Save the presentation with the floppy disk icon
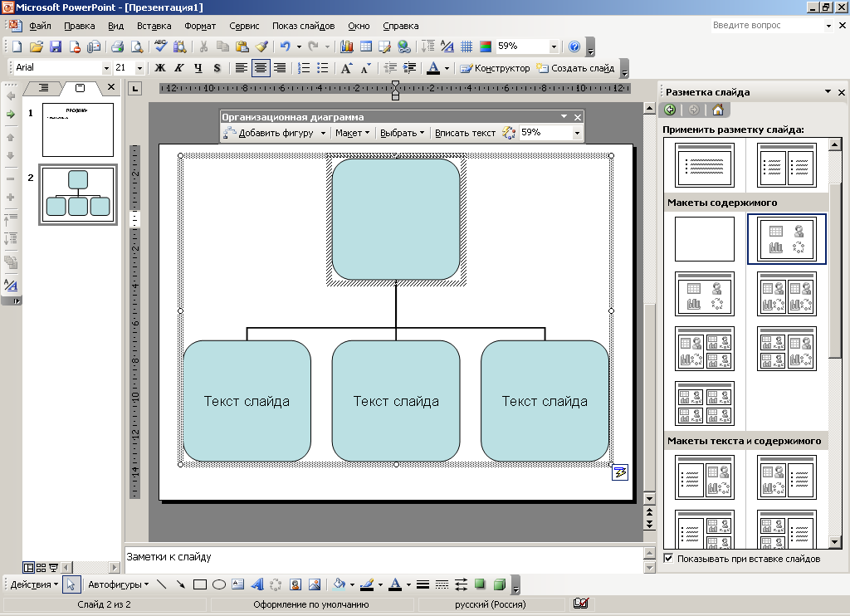This screenshot has height=616, width=850. point(56,46)
